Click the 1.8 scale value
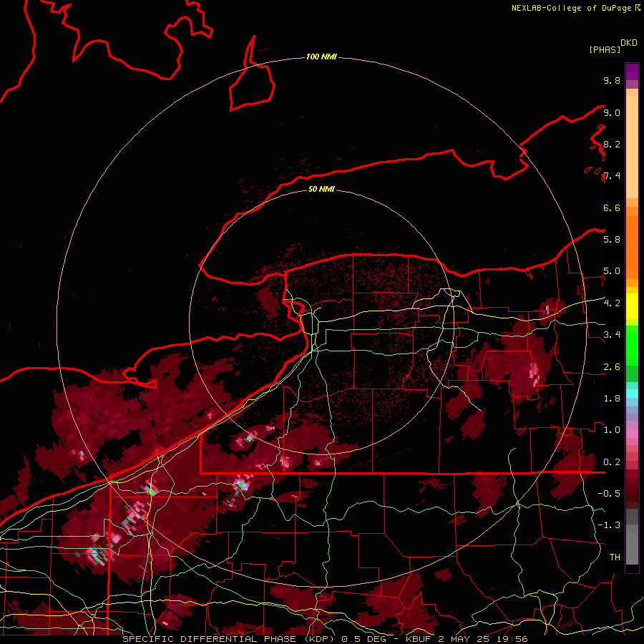The image size is (644, 644). coord(612,399)
